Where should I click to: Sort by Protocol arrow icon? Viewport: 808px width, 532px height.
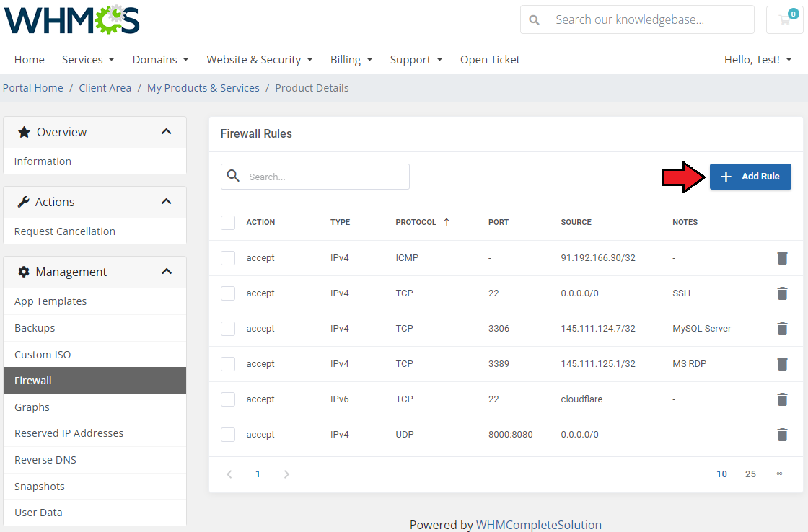point(447,222)
